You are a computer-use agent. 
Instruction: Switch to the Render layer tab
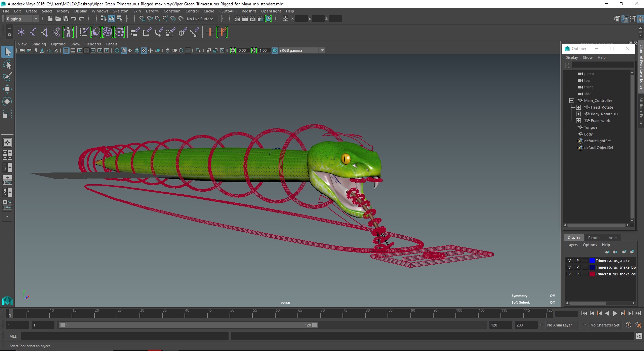tap(594, 238)
